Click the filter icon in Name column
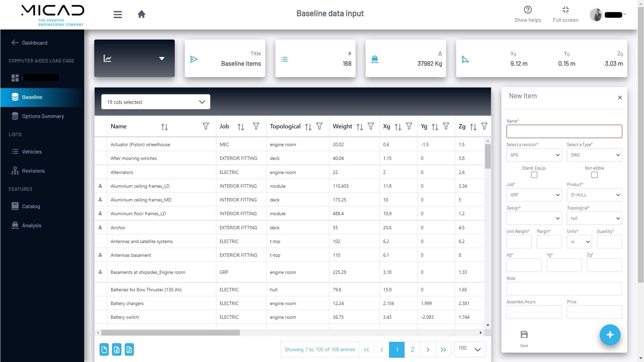The image size is (644, 362). point(206,126)
